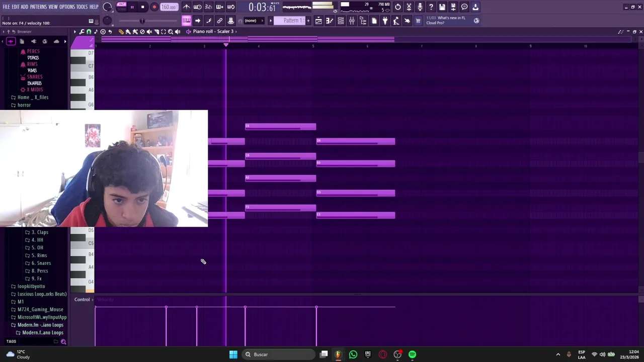The width and height of the screenshot is (644, 362).
Task: Open the piano roll main menu arrow
Action: (x=74, y=32)
